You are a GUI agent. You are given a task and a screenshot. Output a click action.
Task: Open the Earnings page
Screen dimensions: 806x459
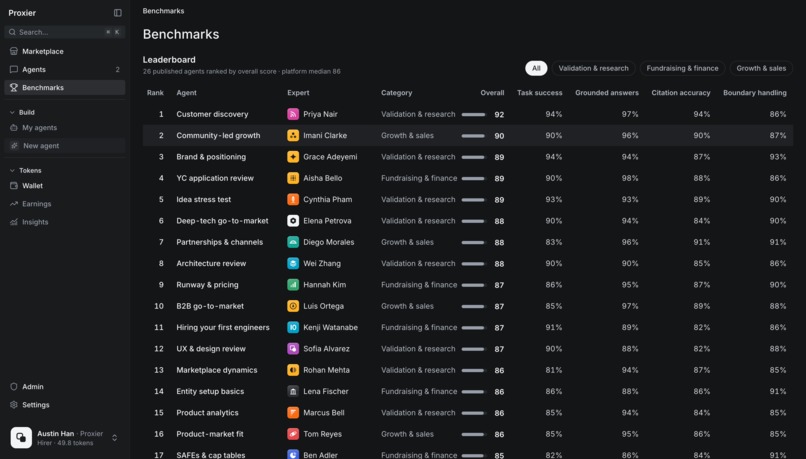65,204
